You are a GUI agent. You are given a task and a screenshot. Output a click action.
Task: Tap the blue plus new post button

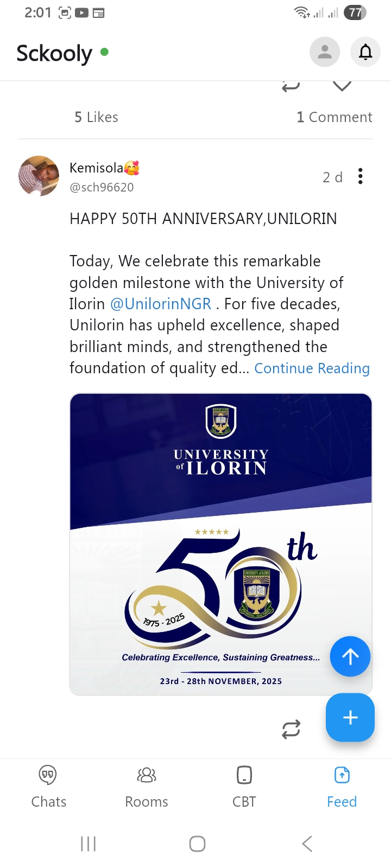pos(350,717)
